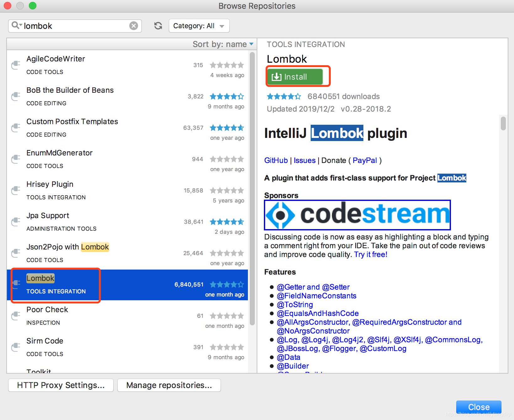The height and width of the screenshot is (420, 514).
Task: Click the plugin icon next to Json2Pojo with Lombok
Action: coord(16,253)
